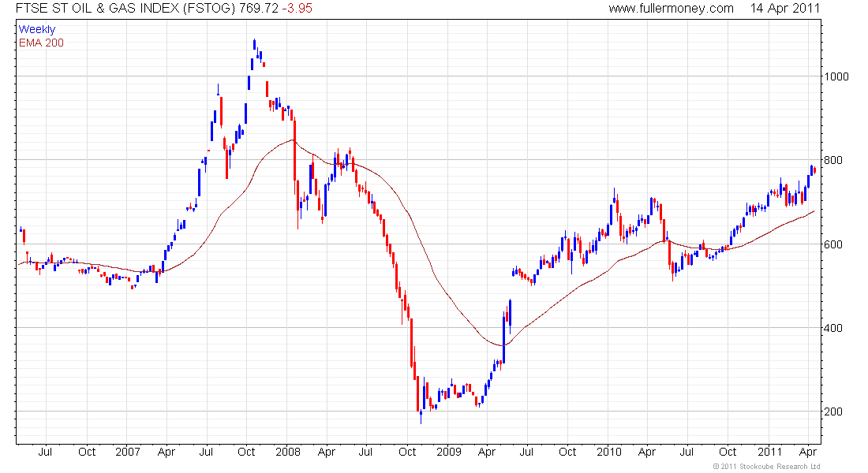Open the www.fullermoney.com link text
The image size is (868, 473).
tap(671, 9)
